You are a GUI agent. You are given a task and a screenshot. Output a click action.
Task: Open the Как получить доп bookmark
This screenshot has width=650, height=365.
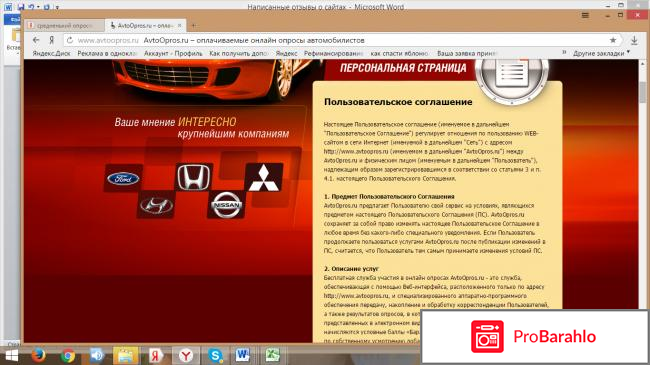pyautogui.click(x=239, y=54)
